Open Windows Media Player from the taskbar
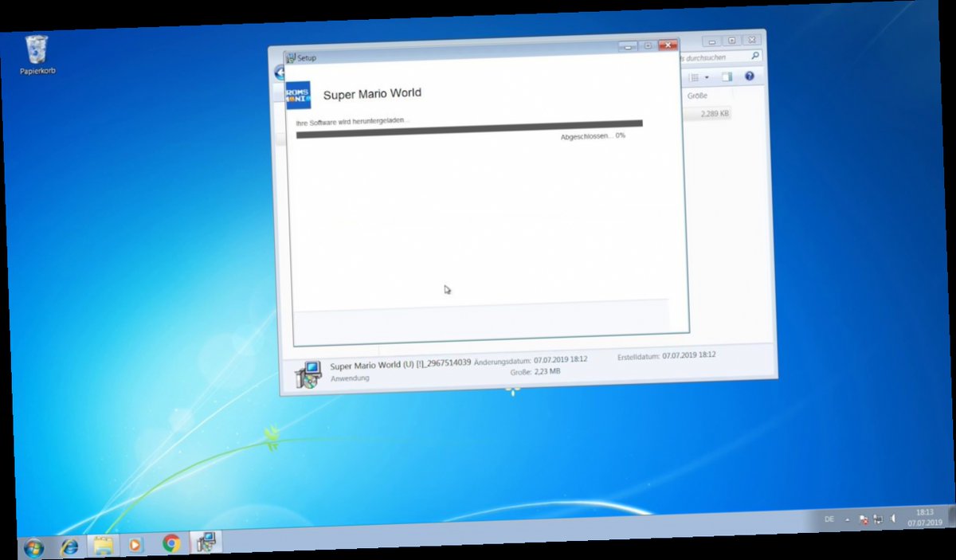The image size is (956, 560). 135,546
